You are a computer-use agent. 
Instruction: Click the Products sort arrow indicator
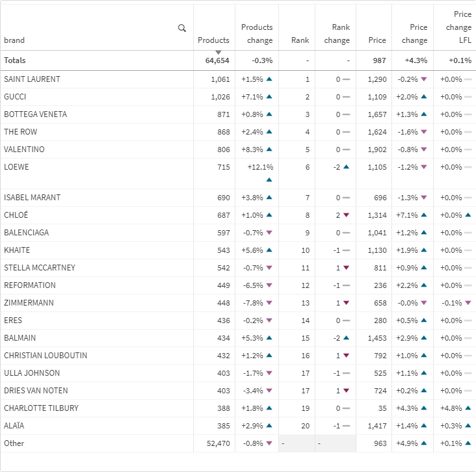tap(218, 53)
